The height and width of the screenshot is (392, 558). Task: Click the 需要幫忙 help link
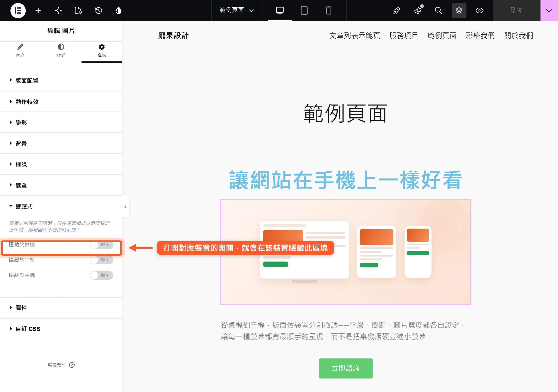pos(61,365)
